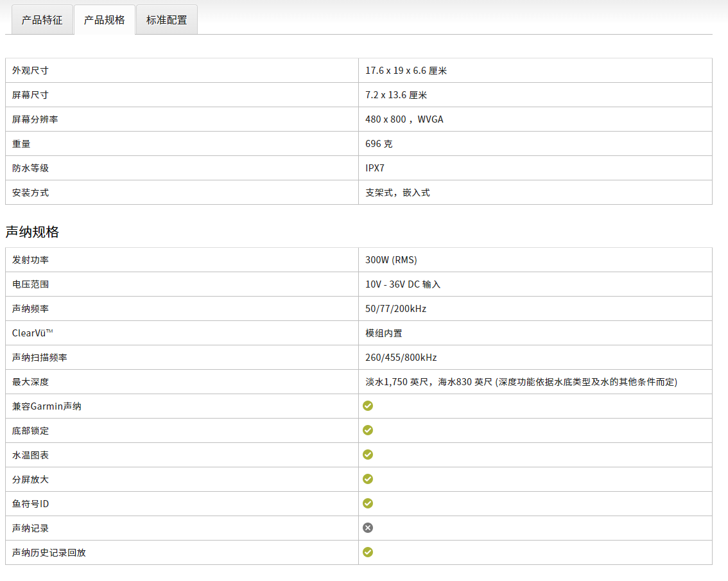Click the 最大深度 description text
The width and height of the screenshot is (728, 581).
[x=521, y=382]
